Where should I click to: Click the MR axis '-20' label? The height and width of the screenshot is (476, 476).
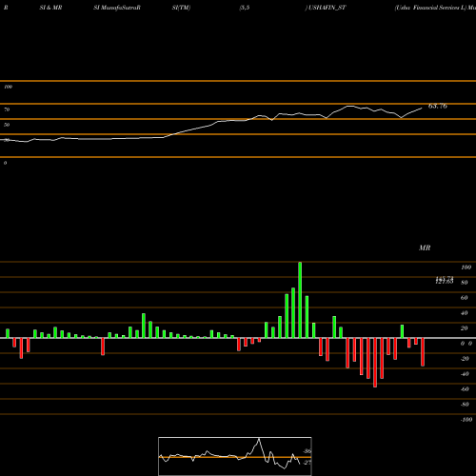coord(465,359)
